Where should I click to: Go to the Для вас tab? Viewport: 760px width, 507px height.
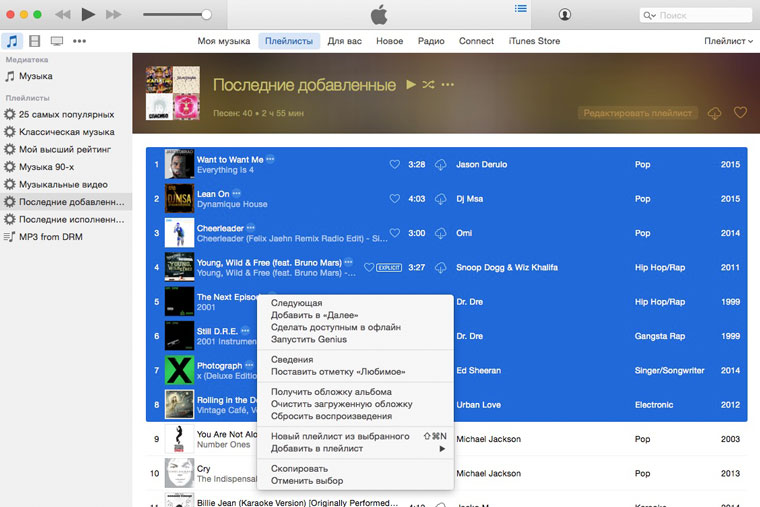(345, 41)
